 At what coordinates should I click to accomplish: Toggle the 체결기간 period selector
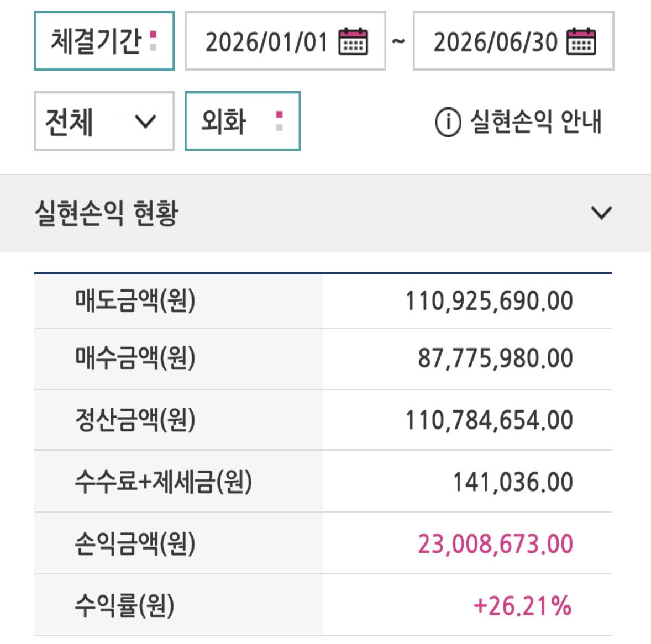pos(104,41)
